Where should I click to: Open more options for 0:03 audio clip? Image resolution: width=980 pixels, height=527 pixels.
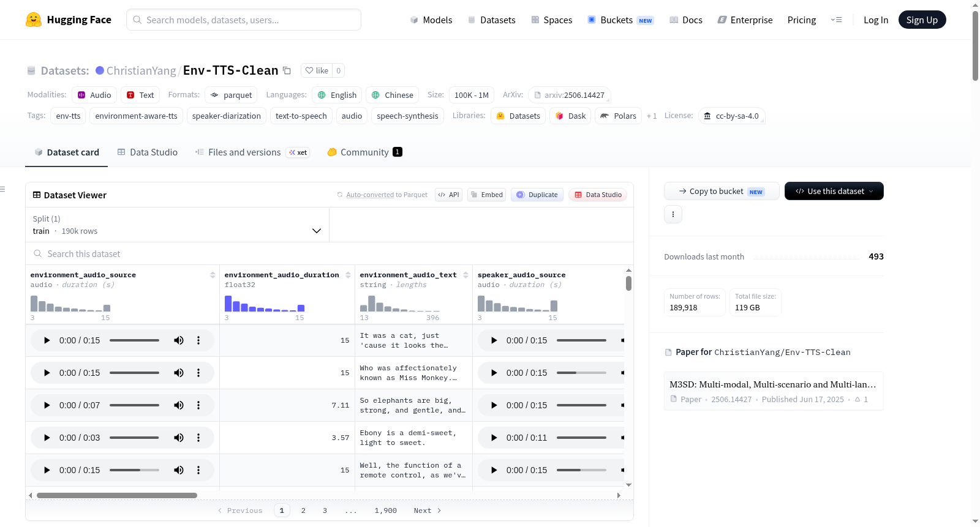click(198, 438)
